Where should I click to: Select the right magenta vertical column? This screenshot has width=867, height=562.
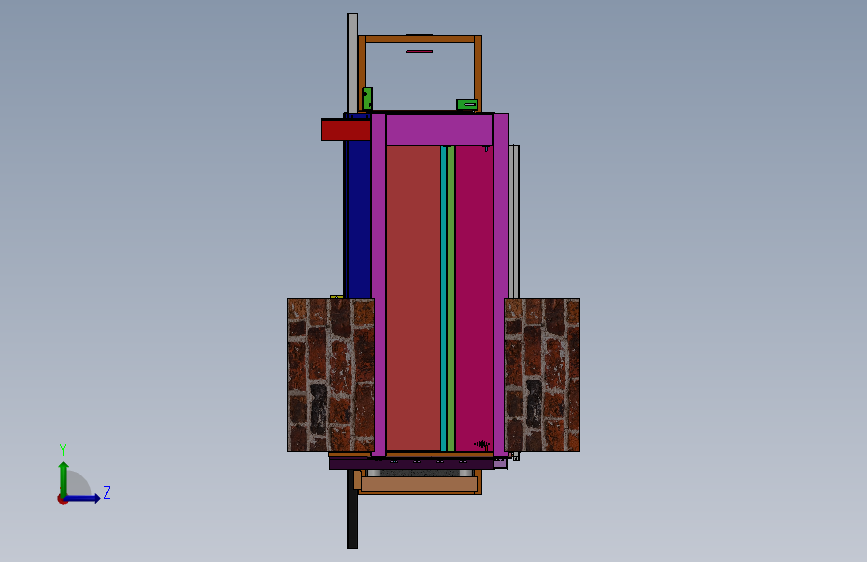(501, 285)
